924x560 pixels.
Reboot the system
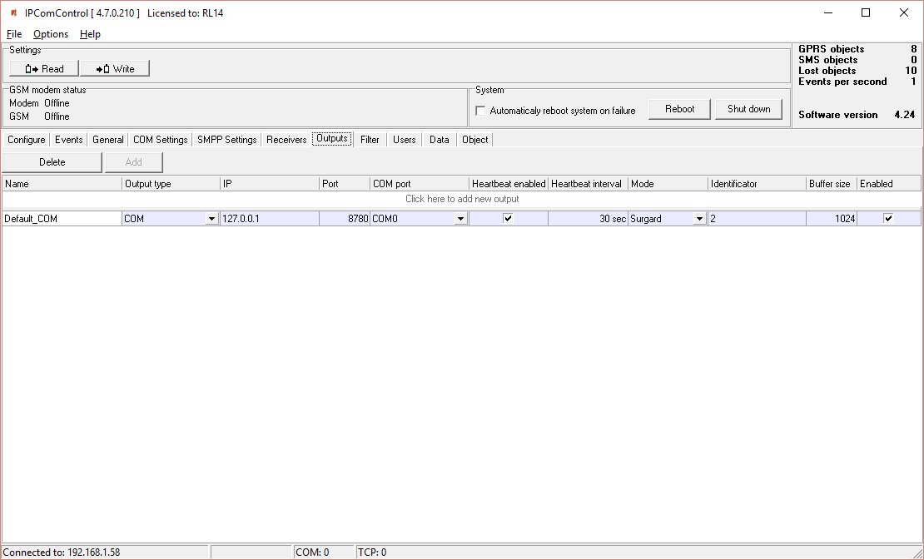tap(679, 109)
